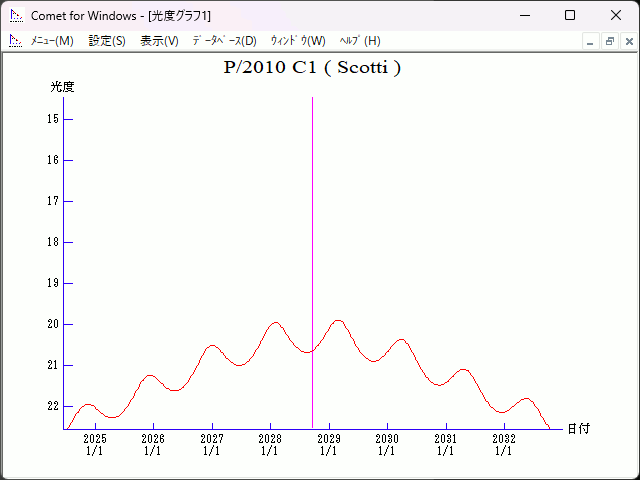Click the graph document icon in menu bar
The height and width of the screenshot is (480, 640).
point(16,41)
